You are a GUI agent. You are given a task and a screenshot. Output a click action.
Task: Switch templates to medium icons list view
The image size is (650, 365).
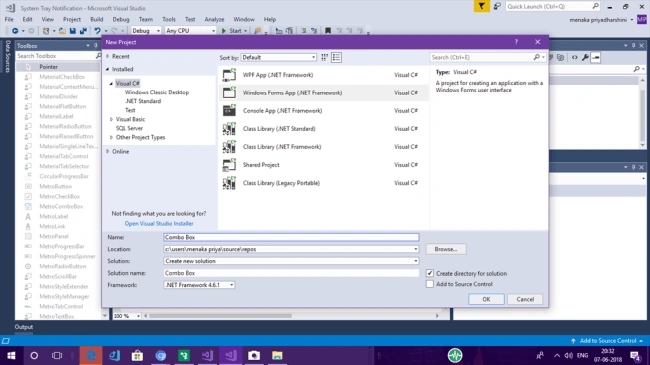pyautogui.click(x=337, y=58)
